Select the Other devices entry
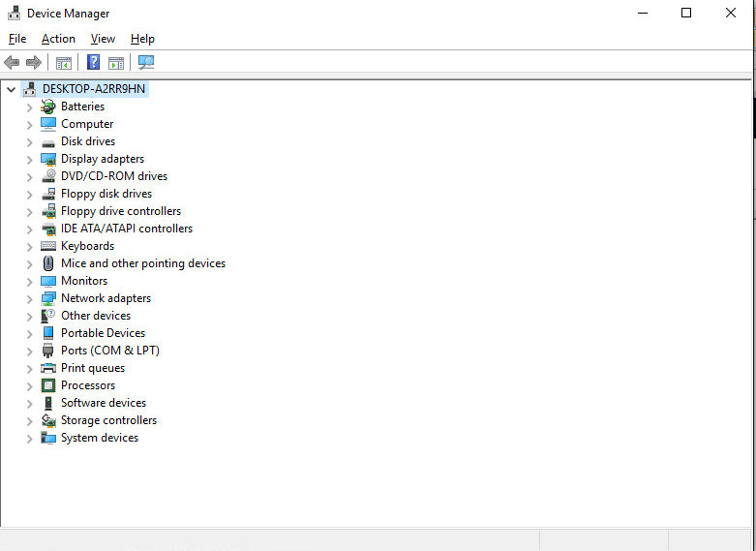The image size is (756, 551). [x=95, y=316]
